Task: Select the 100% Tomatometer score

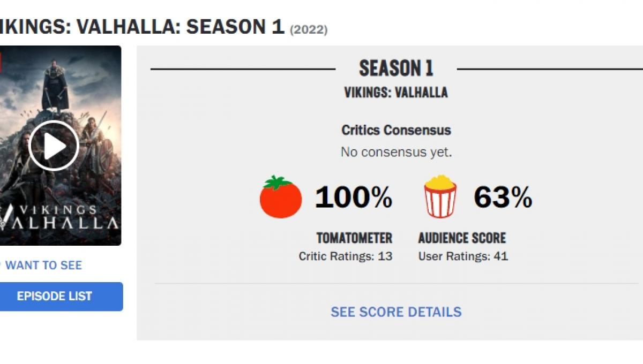Action: tap(353, 197)
